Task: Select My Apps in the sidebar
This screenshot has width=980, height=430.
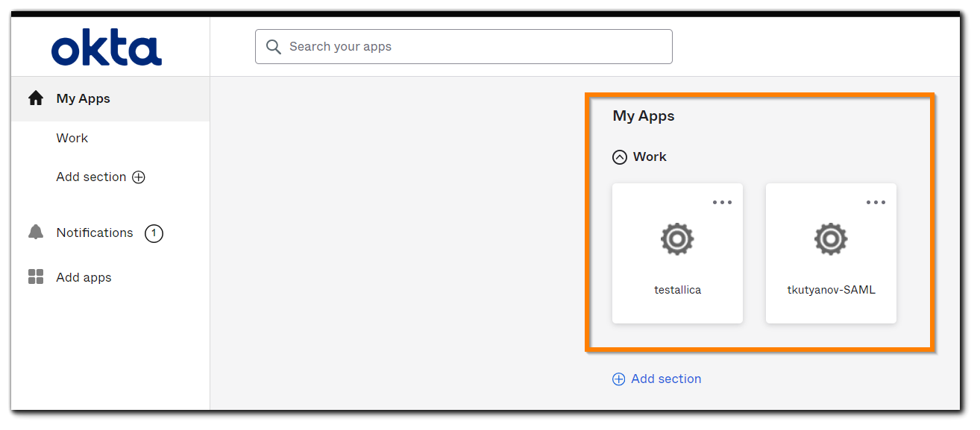Action: click(110, 98)
